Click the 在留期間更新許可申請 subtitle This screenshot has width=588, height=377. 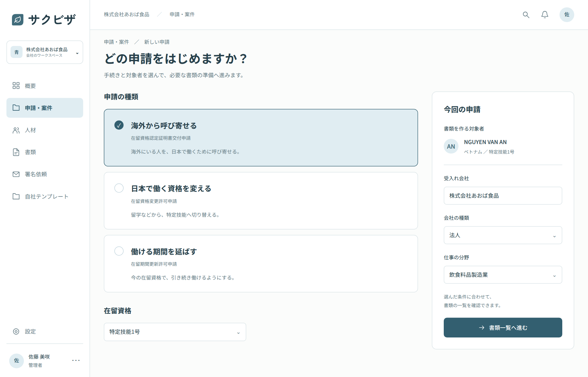coord(154,264)
